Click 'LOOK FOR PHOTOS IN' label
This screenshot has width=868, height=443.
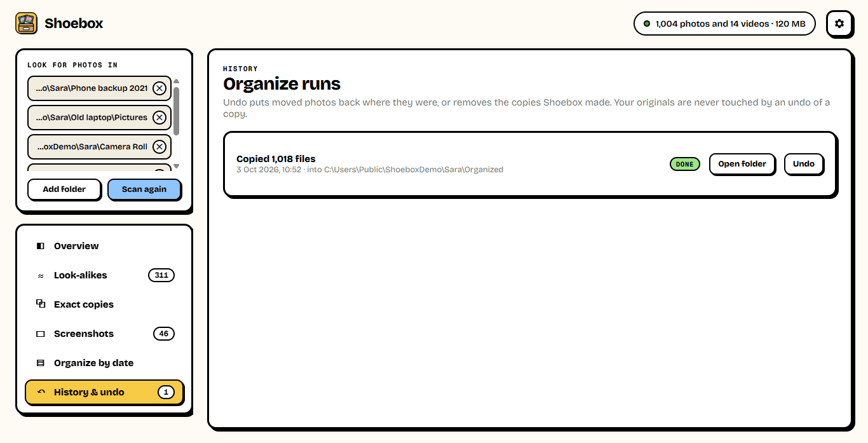pos(72,65)
